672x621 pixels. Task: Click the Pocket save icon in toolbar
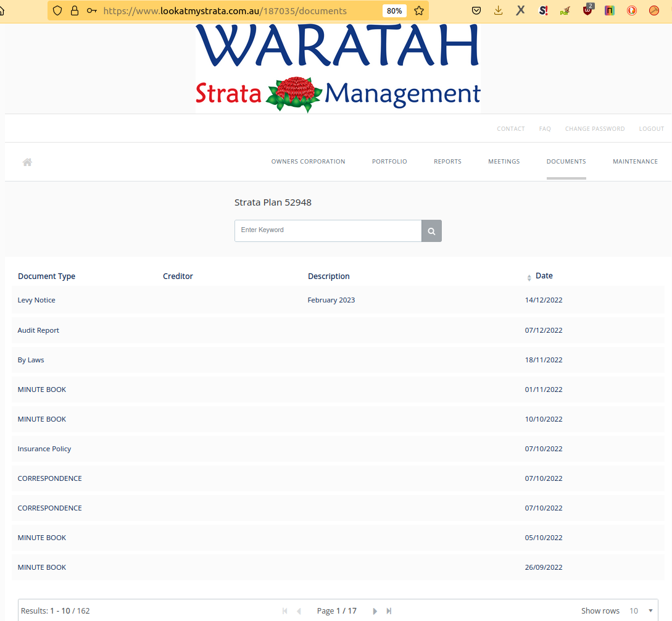[x=476, y=10]
